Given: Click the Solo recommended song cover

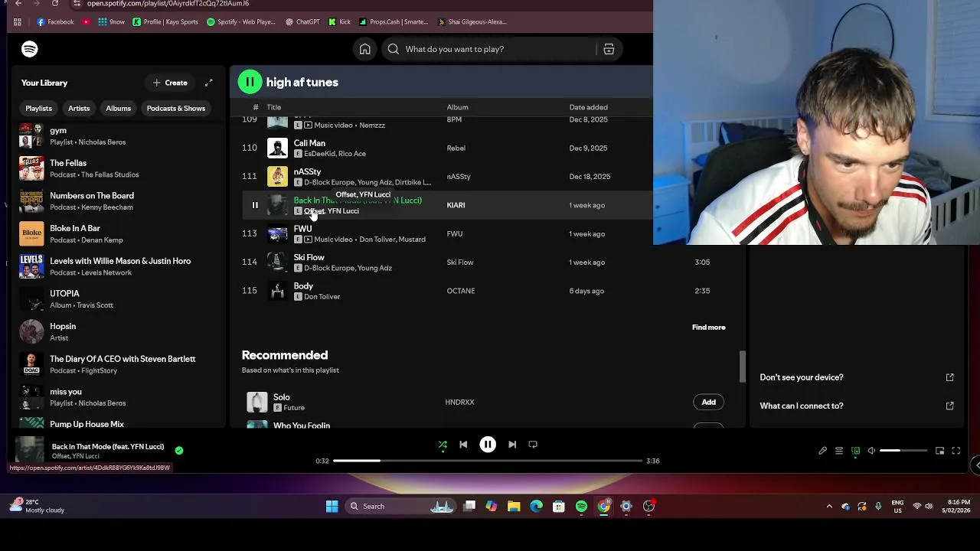Looking at the screenshot, I should pyautogui.click(x=257, y=402).
